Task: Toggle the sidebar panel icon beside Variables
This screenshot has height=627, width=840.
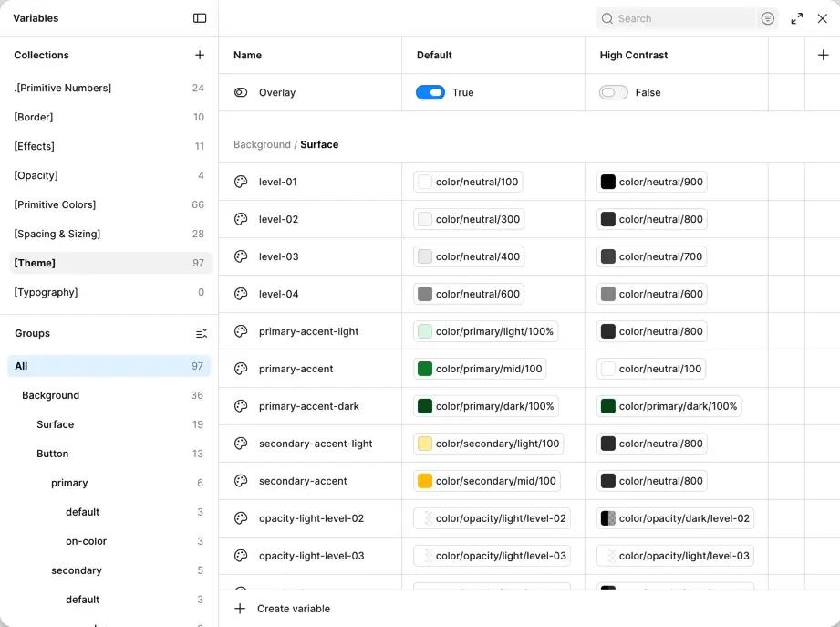Action: coord(200,18)
